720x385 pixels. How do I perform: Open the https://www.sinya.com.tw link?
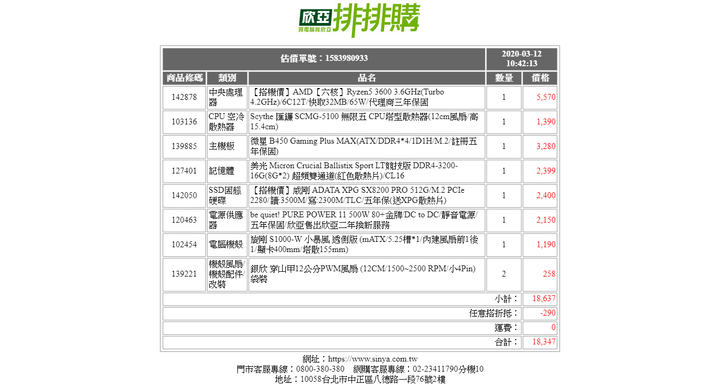[372, 359]
